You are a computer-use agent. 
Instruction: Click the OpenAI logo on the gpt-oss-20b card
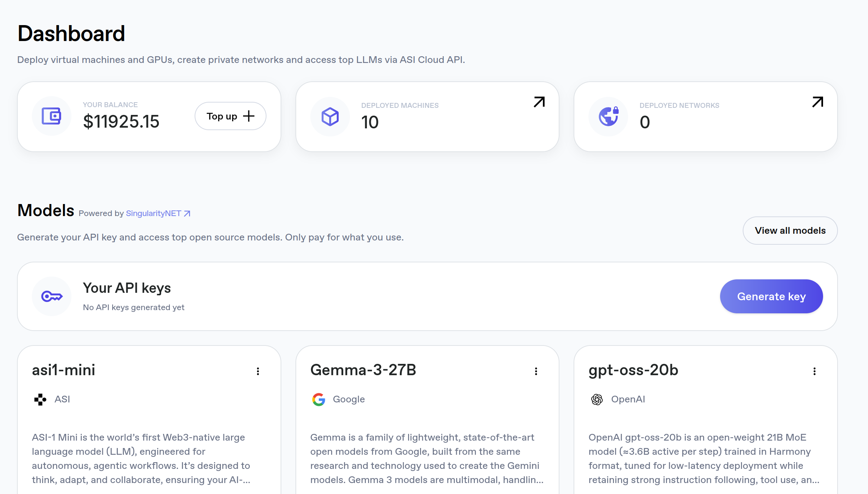point(597,400)
